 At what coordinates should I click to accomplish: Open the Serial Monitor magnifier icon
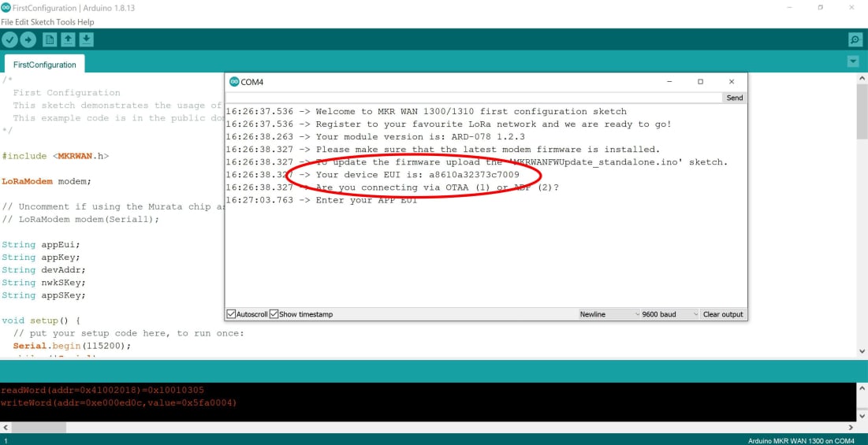pos(855,40)
